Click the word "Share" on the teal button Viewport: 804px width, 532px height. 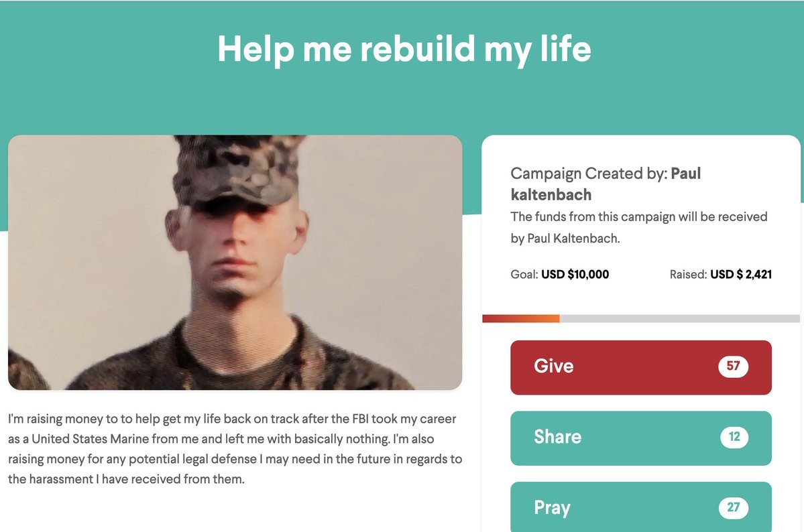coord(558,437)
